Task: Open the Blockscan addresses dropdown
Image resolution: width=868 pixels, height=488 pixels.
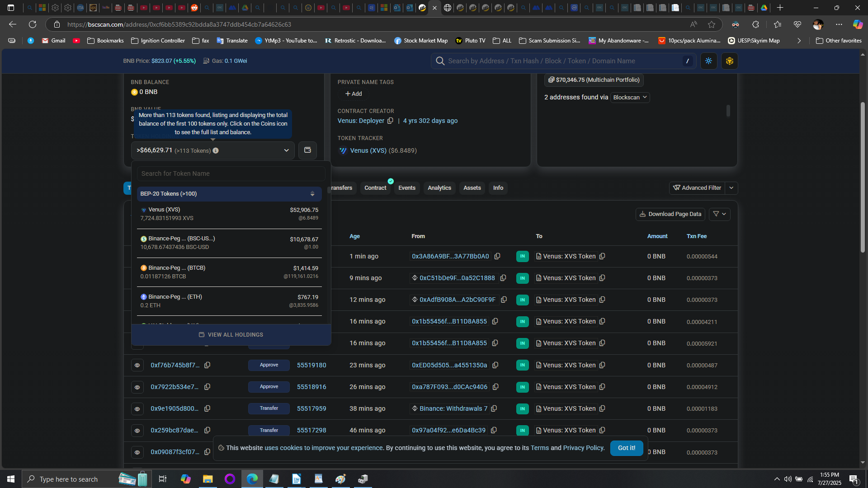Action: (x=630, y=97)
